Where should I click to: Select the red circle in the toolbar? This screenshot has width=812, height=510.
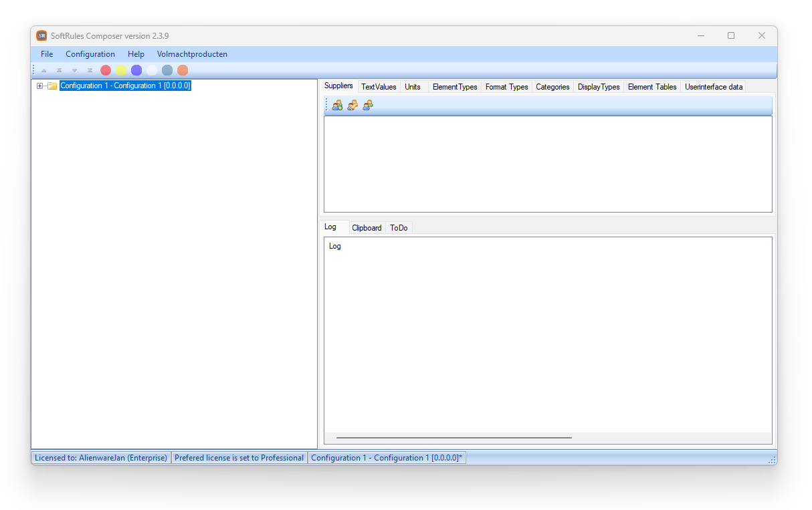click(x=106, y=70)
